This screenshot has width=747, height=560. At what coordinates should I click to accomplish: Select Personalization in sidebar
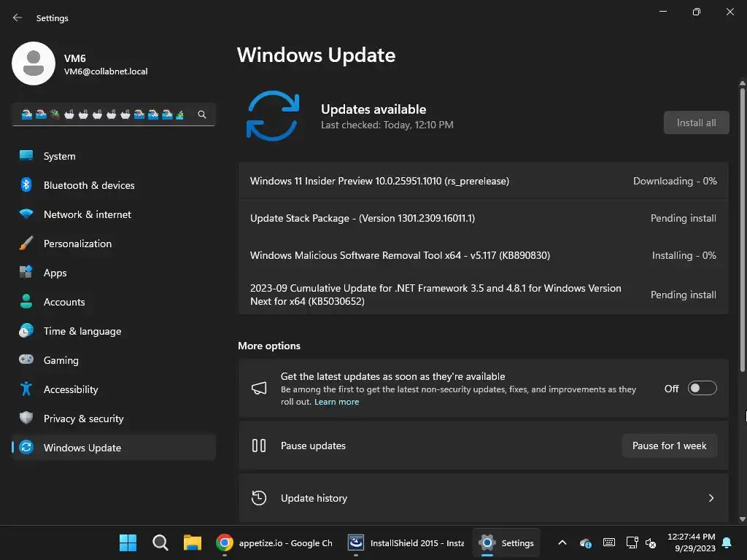(x=113, y=243)
